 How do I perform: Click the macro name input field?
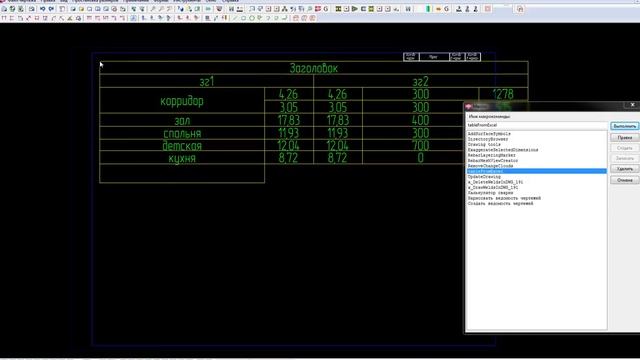click(537, 125)
